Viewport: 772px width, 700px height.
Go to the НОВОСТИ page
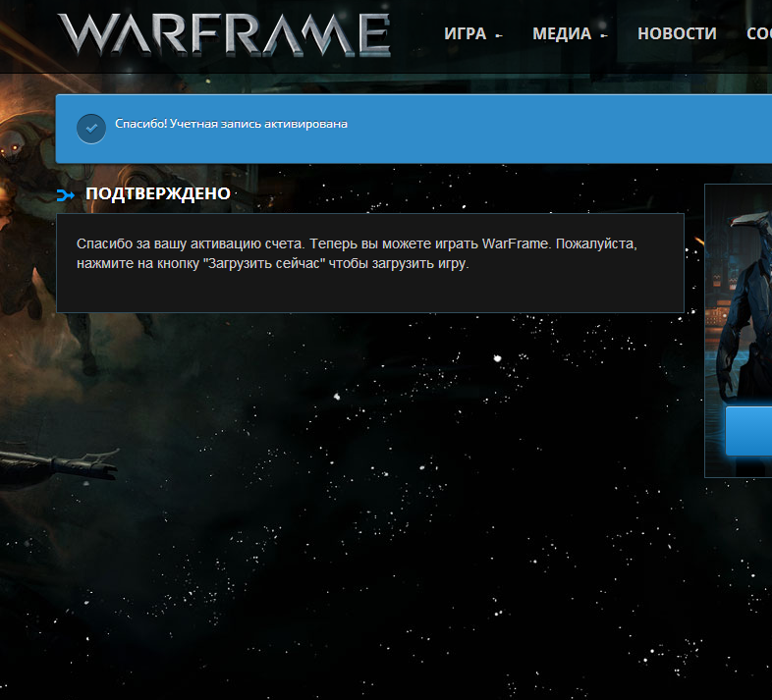[677, 33]
